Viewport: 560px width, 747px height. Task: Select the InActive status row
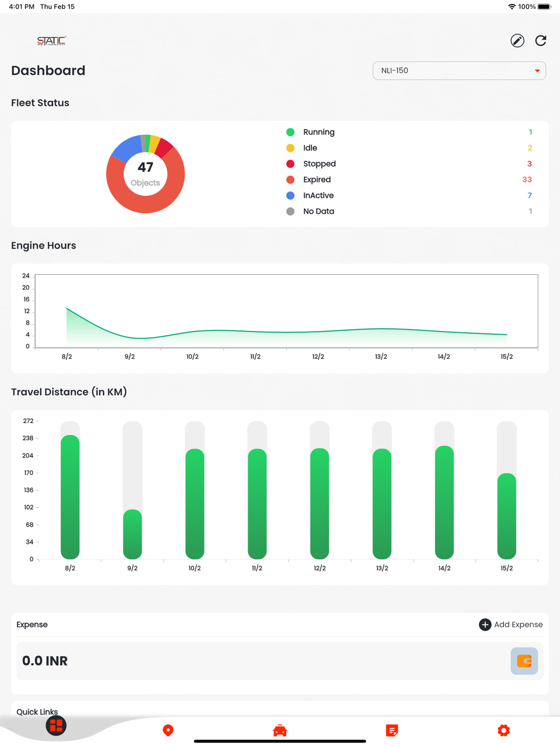coord(409,195)
